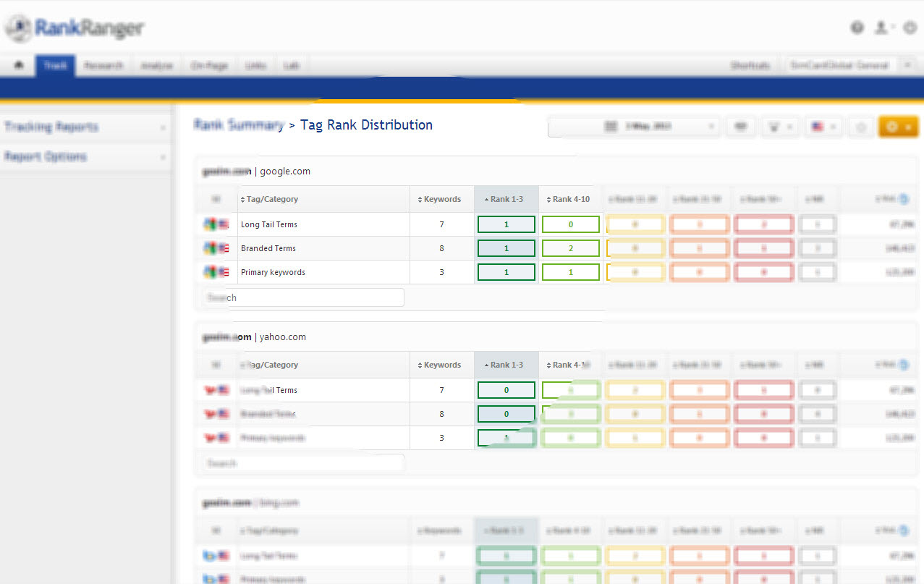
Task: Click Bing icon in bing table first row
Action: coord(211,556)
